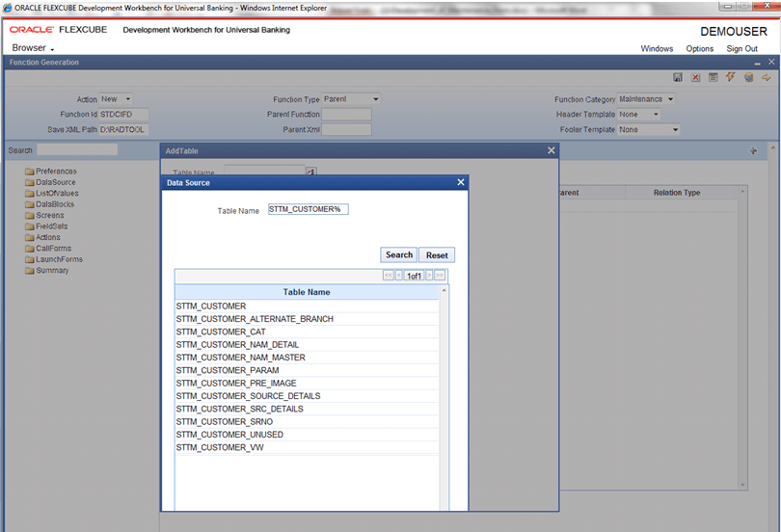Click the Table Name input in Data Source
This screenshot has width=781, height=532.
pyautogui.click(x=309, y=209)
